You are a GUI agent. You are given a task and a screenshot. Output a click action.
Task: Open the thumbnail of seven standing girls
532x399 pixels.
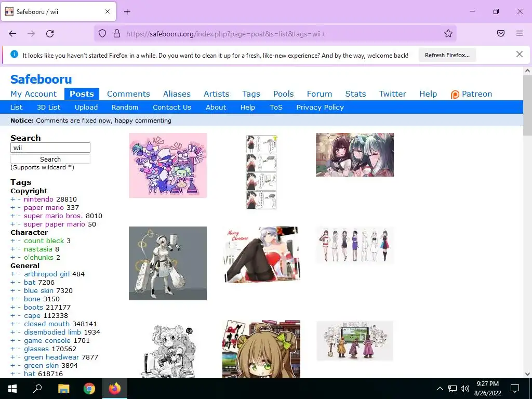[x=355, y=245]
